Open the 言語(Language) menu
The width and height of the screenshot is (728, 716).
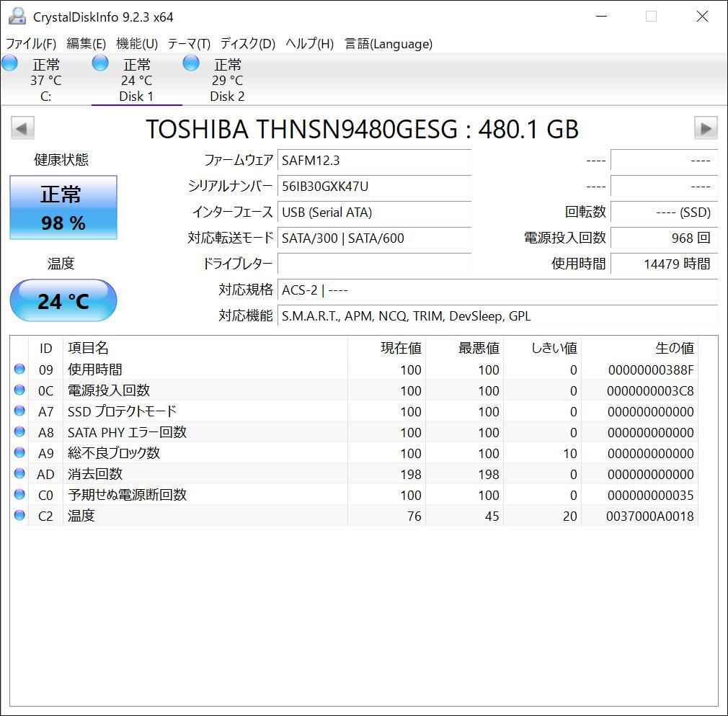click(389, 44)
